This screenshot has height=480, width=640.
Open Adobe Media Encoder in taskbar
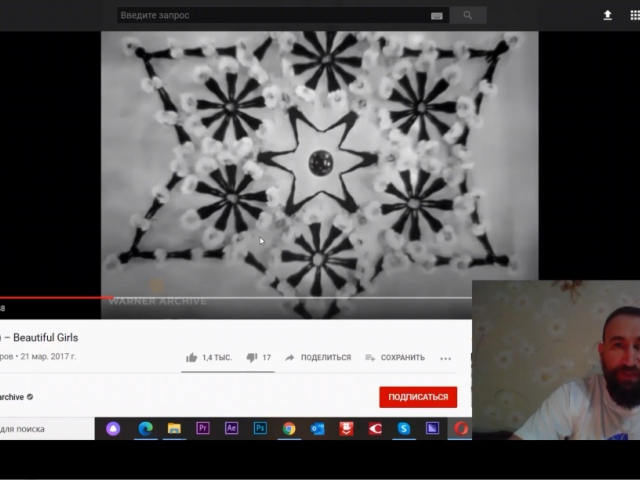(432, 428)
